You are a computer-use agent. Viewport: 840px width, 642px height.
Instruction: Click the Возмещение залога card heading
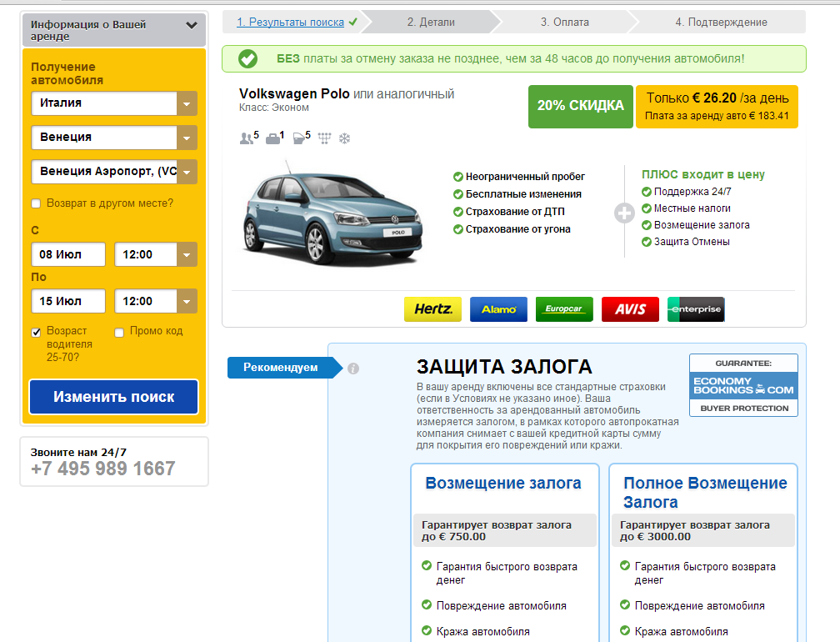click(503, 484)
